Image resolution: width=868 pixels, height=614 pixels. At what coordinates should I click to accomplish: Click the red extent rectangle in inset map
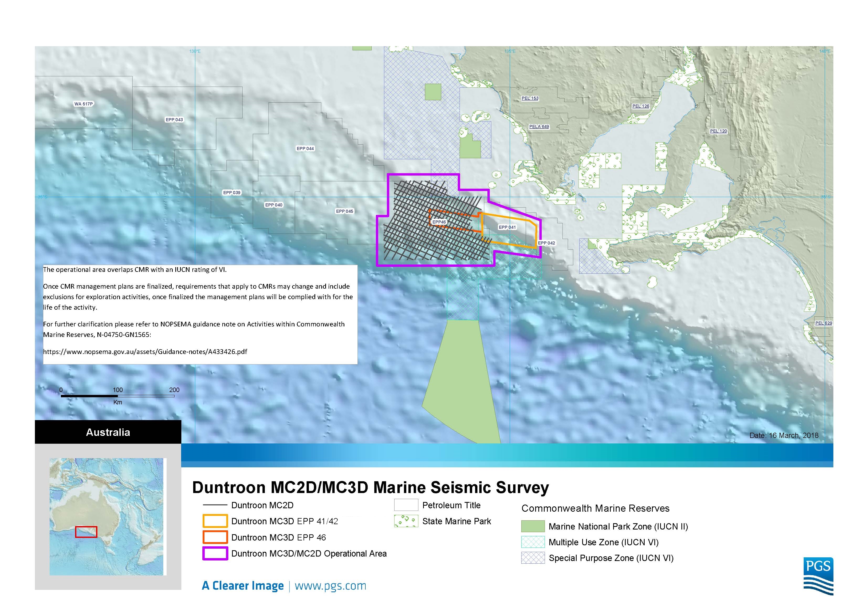click(86, 532)
